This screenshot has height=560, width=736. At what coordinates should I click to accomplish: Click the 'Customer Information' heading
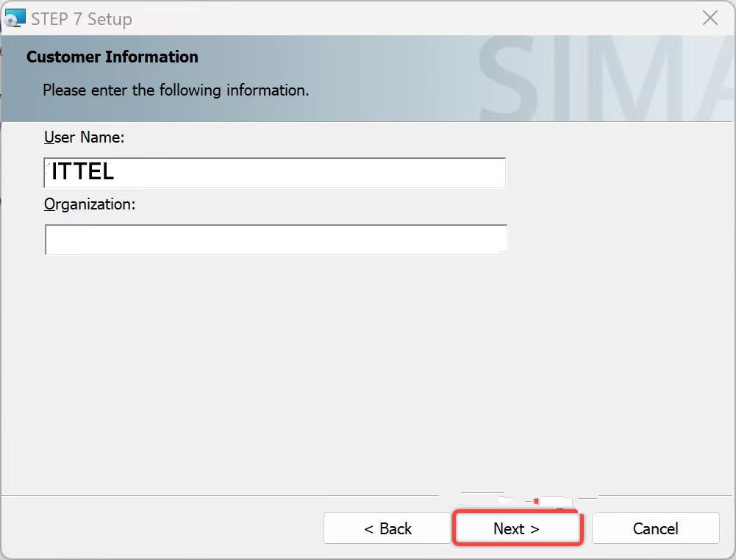pyautogui.click(x=112, y=57)
